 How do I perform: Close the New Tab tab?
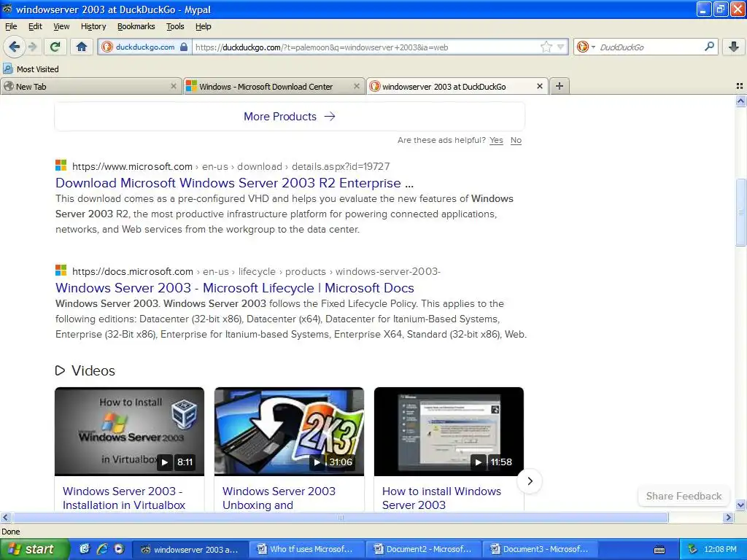[x=174, y=86]
